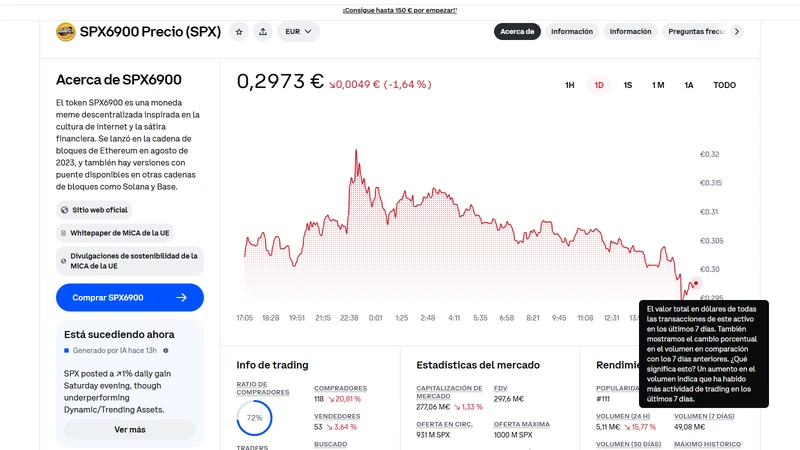This screenshot has width=800, height=450.
Task: Click the 72% buyer ratio circle
Action: click(x=254, y=418)
